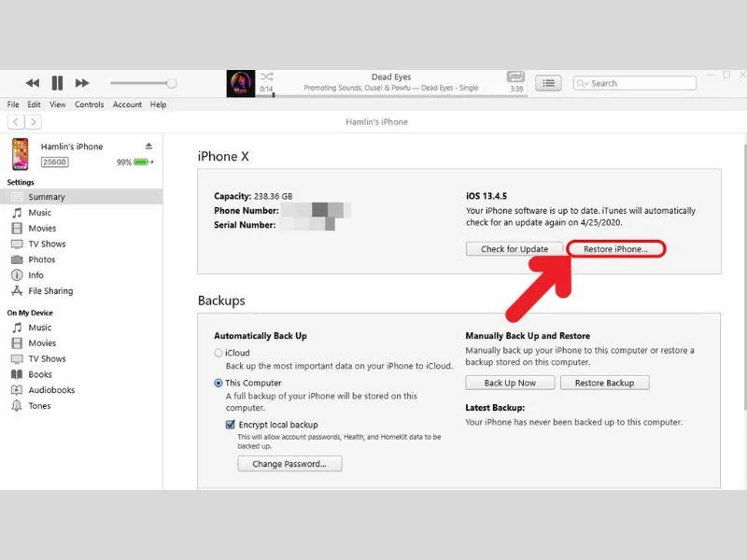Eject Hamlin's iPhone
Screen dimensions: 747x560
148,147
